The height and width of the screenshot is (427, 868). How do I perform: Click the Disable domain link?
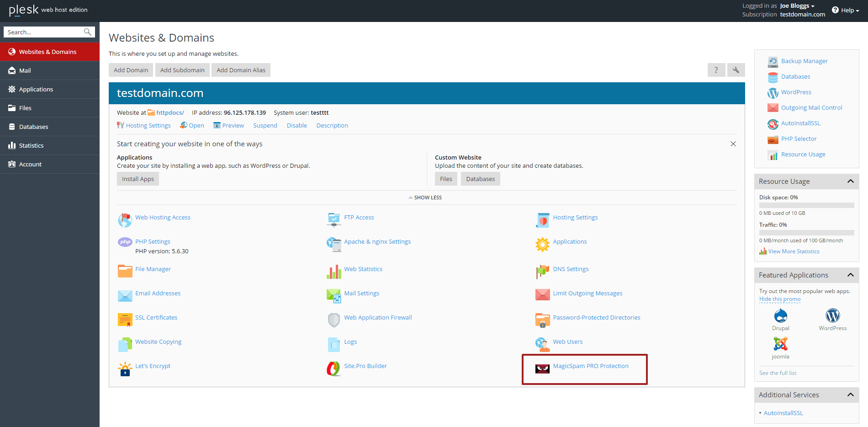click(297, 125)
